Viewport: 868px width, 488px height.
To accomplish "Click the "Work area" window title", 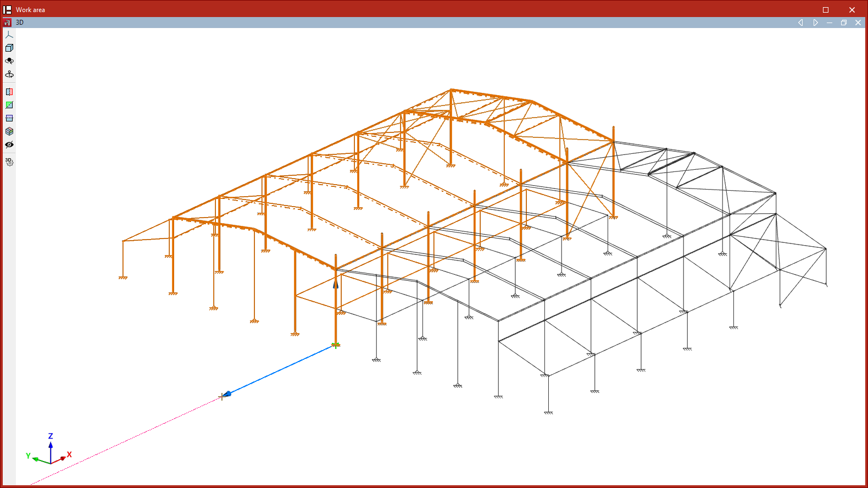I will [30, 10].
